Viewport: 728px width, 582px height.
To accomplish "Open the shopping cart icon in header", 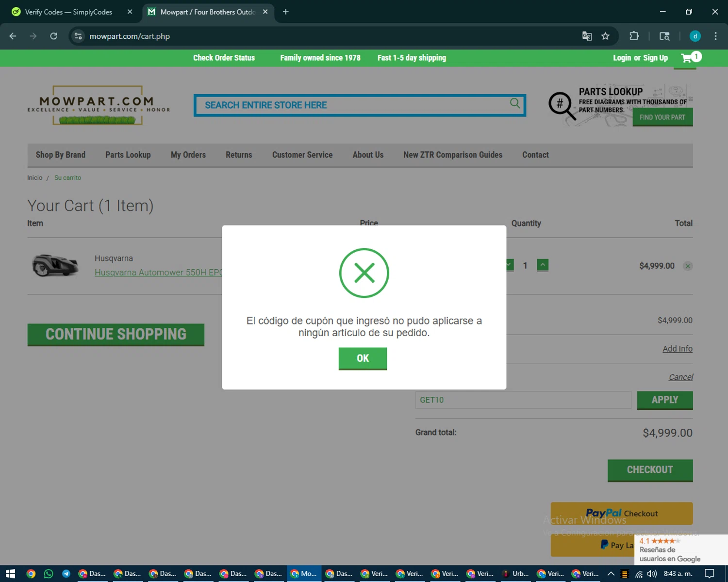I will 691,58.
